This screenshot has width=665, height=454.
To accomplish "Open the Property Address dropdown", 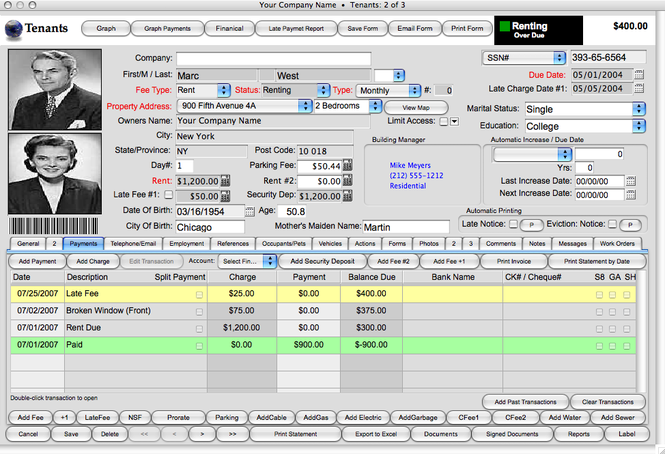I will (305, 106).
